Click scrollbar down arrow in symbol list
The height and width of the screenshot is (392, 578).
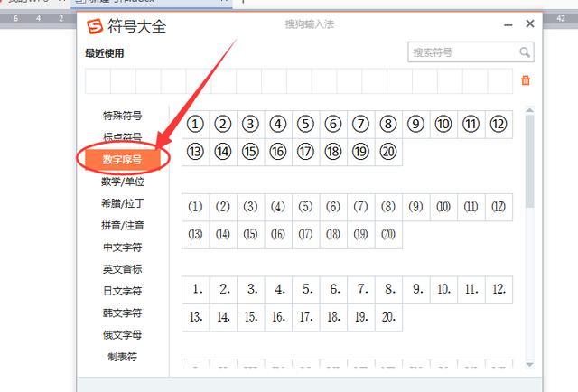click(529, 364)
